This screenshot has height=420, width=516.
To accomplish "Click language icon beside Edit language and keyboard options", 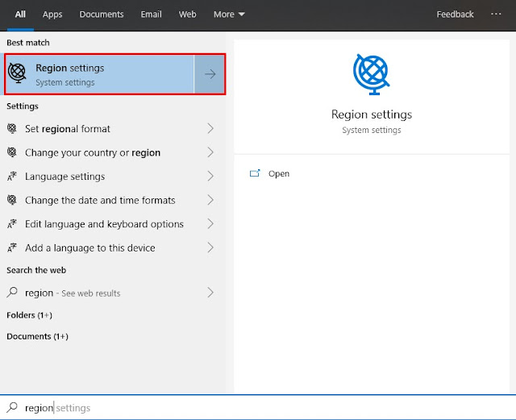I will [x=12, y=224].
